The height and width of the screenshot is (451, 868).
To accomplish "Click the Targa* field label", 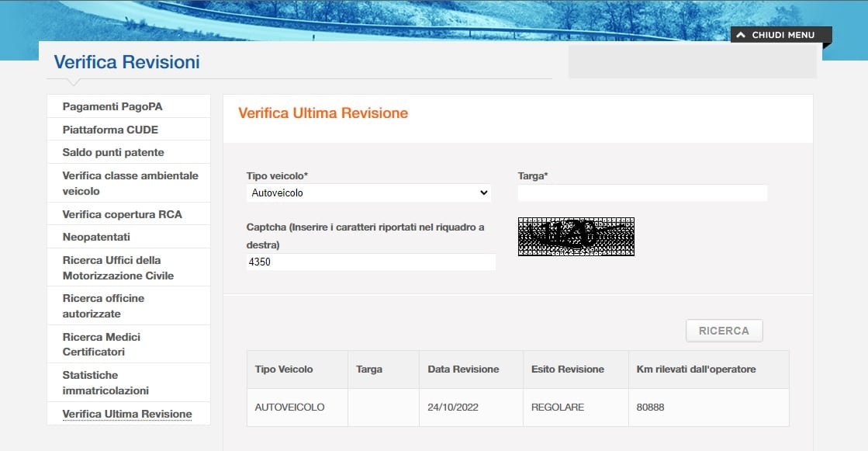I will (533, 175).
